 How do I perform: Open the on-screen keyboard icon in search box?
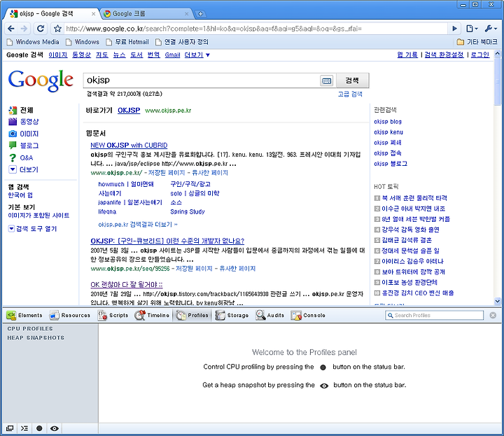point(327,80)
